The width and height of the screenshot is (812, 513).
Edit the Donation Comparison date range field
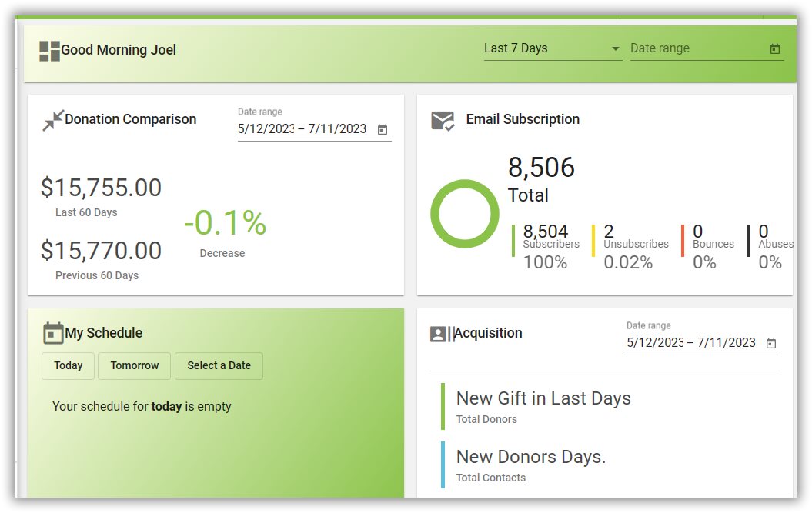pos(302,129)
